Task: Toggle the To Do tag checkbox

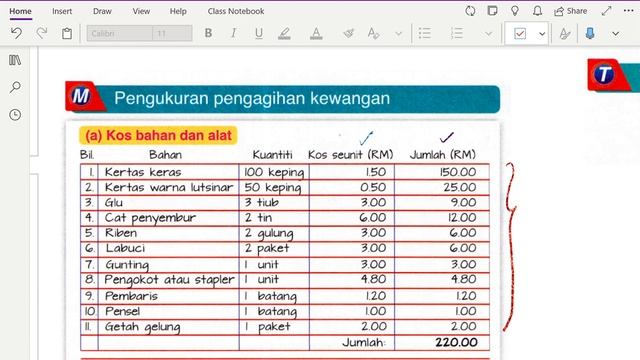Action: (520, 33)
